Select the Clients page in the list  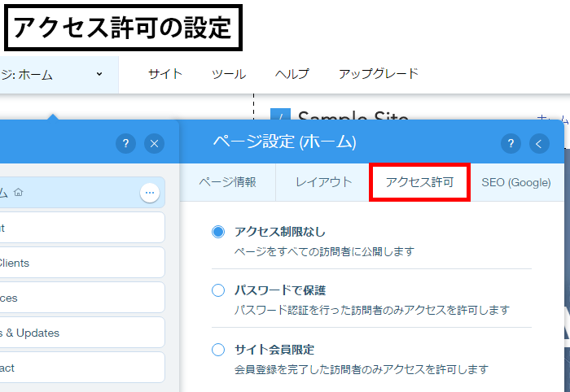pos(82,263)
